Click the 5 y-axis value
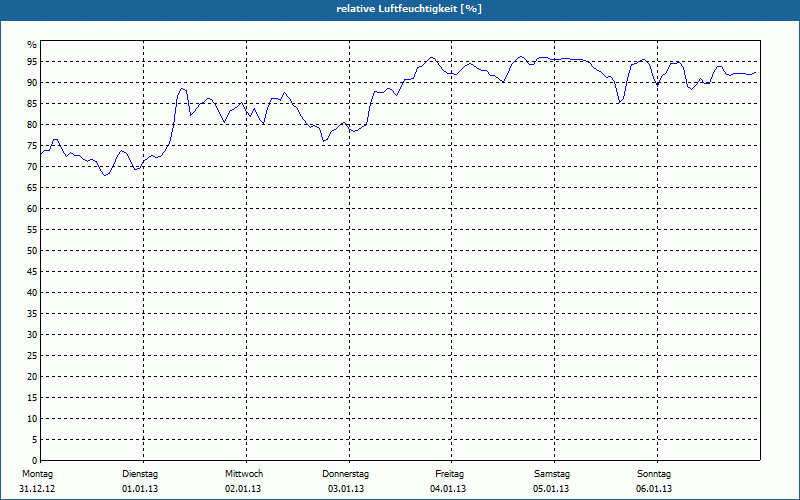 (34, 440)
